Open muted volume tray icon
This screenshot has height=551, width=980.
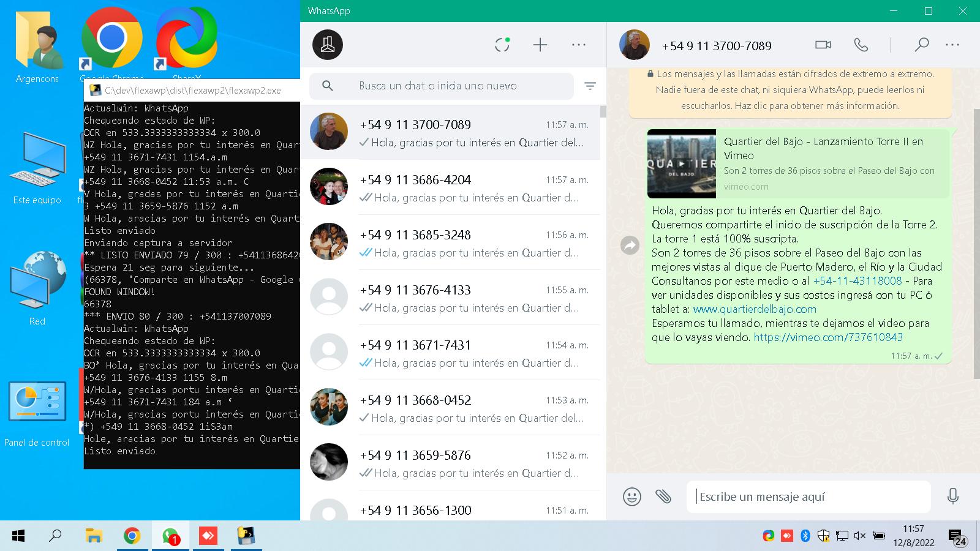(860, 536)
